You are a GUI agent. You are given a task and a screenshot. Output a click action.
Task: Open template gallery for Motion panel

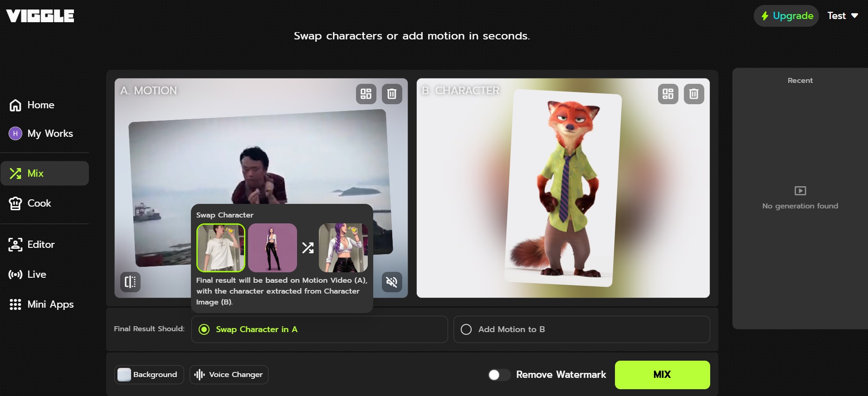366,94
